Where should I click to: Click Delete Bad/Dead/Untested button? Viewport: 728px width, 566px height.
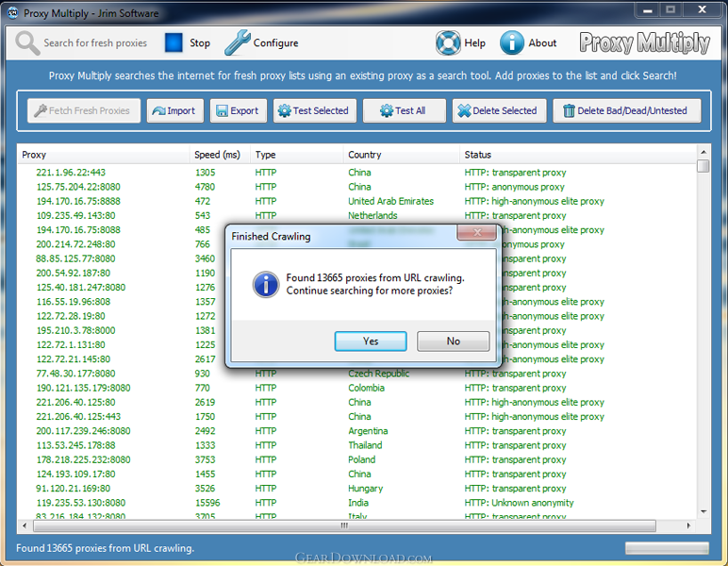627,110
